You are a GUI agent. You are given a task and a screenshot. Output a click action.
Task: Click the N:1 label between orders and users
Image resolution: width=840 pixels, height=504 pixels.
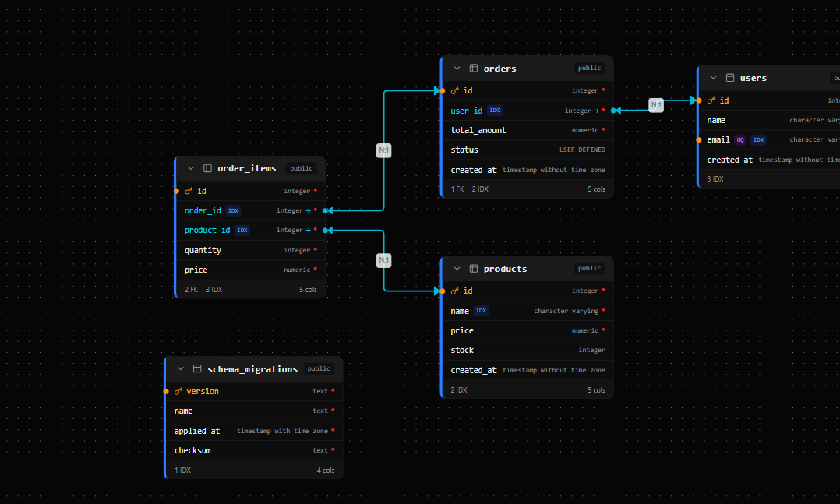pyautogui.click(x=656, y=105)
